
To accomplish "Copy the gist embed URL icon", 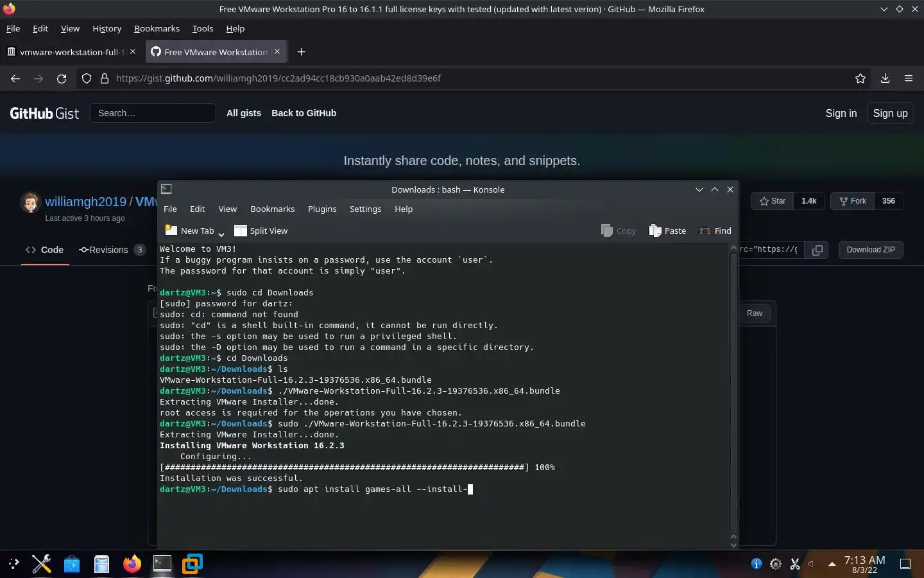I will click(817, 250).
